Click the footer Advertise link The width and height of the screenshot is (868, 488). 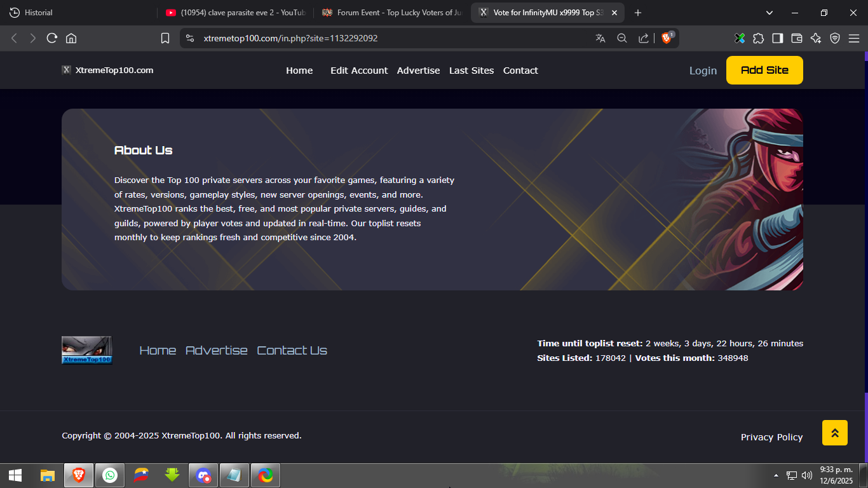pyautogui.click(x=217, y=350)
